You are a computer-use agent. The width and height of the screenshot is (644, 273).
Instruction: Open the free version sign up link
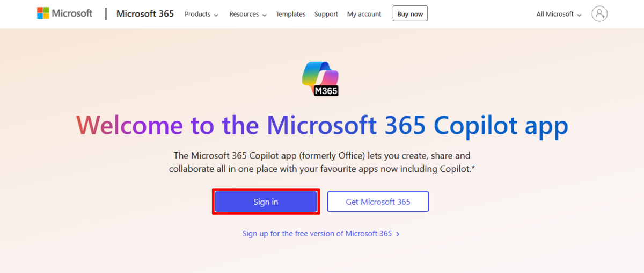pos(317,234)
